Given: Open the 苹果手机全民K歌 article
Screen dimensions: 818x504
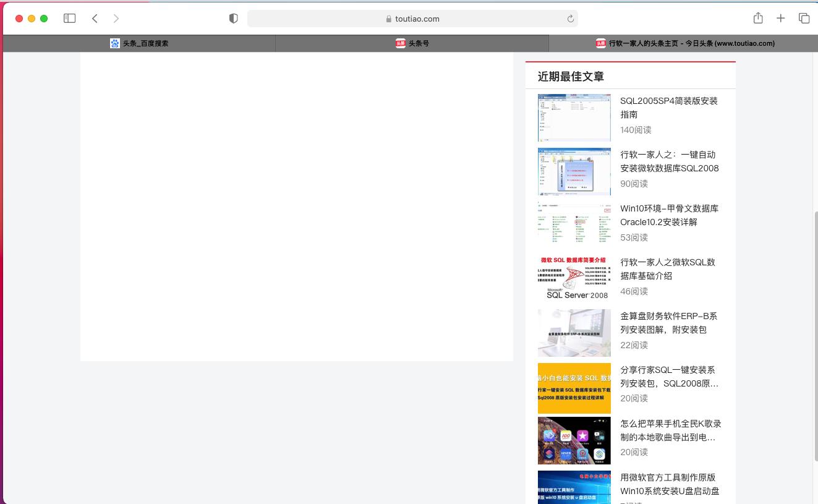Looking at the screenshot, I should [x=671, y=430].
